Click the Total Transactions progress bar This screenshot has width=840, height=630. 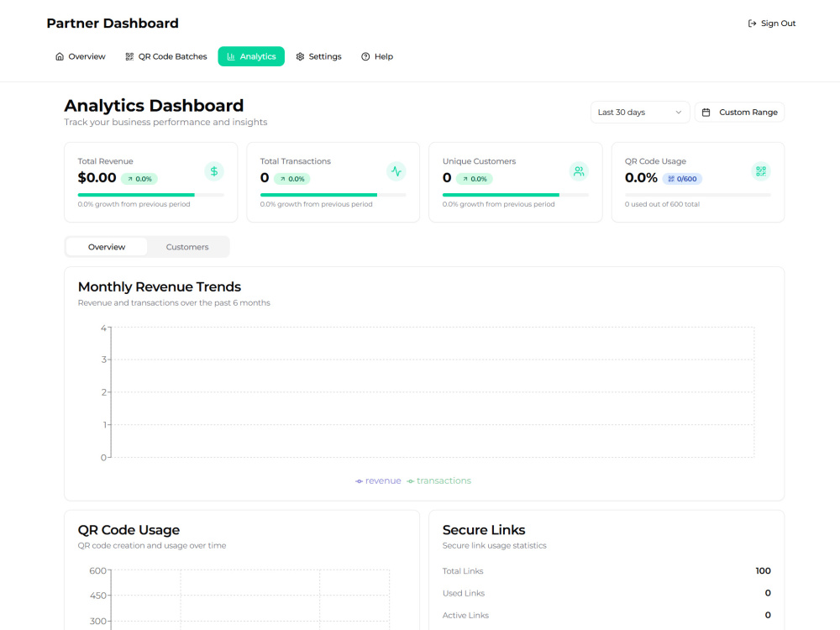pos(333,195)
